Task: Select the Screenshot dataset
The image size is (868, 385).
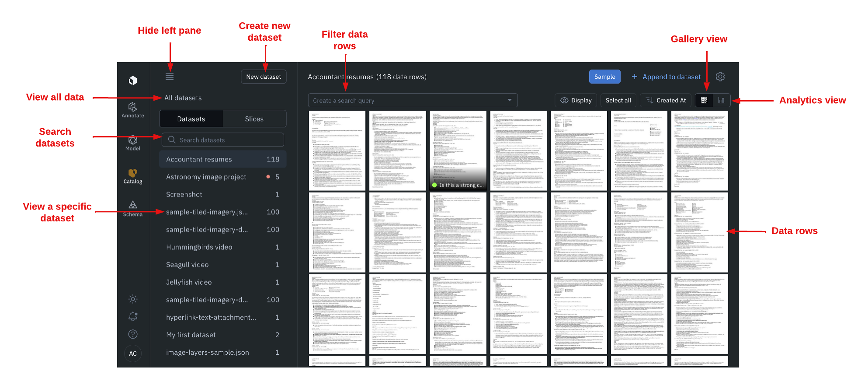Action: point(223,194)
